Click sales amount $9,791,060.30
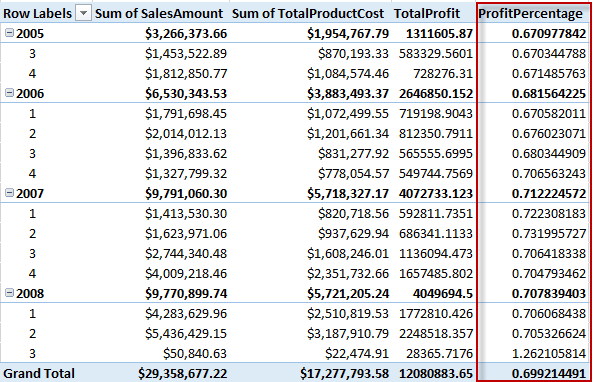This screenshot has width=594, height=382. pos(186,194)
